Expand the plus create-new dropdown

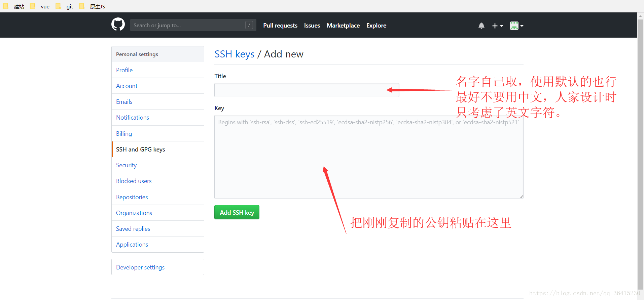click(497, 26)
